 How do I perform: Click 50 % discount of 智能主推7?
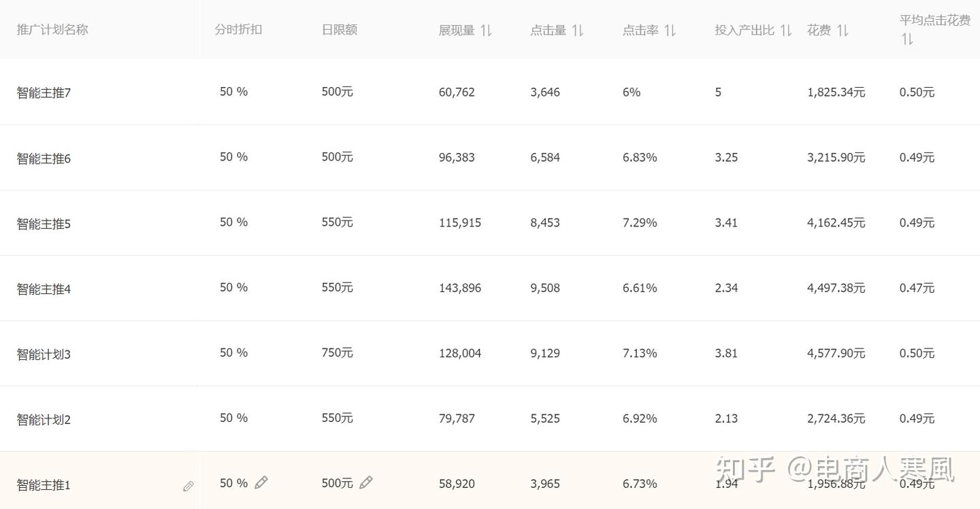coord(233,91)
